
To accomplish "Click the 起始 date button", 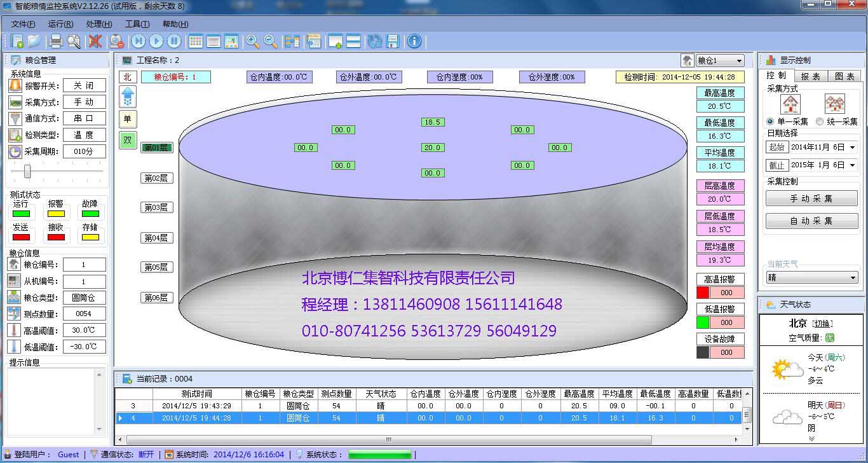I will tap(776, 147).
